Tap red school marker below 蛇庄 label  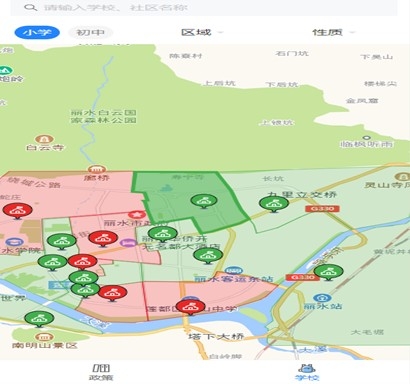pos(17,211)
